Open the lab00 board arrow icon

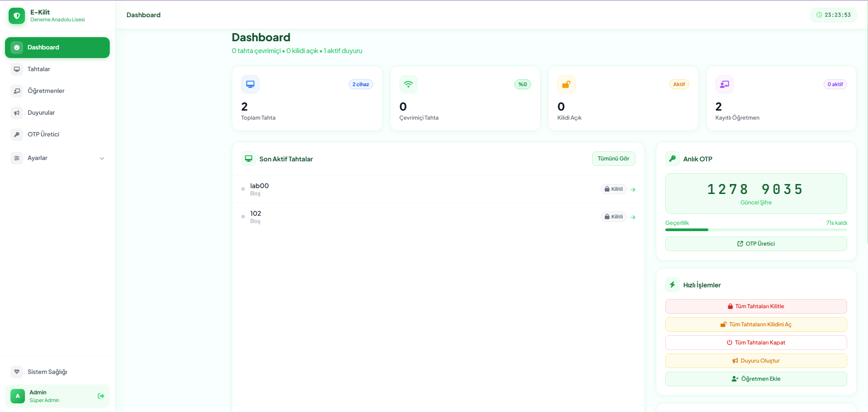point(633,189)
